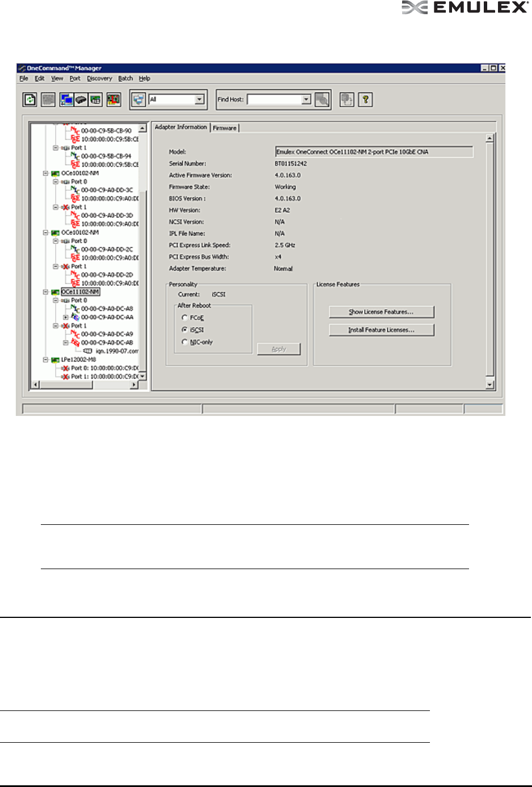
Task: Open the Edit menu
Action: (39, 79)
